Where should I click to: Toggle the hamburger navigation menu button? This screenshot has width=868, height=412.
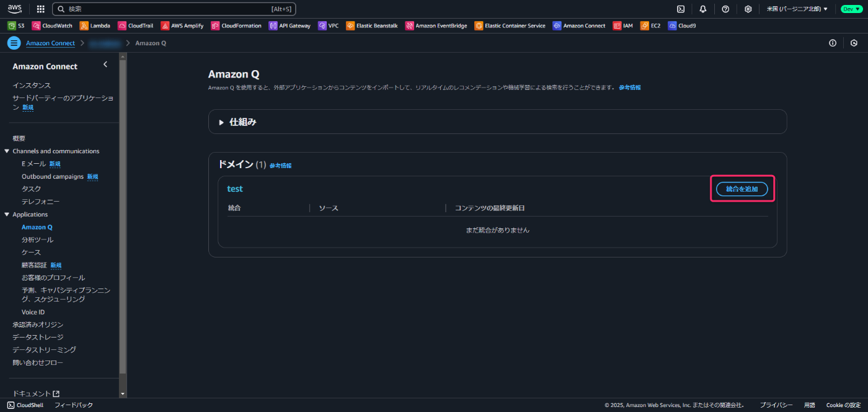pyautogui.click(x=14, y=43)
